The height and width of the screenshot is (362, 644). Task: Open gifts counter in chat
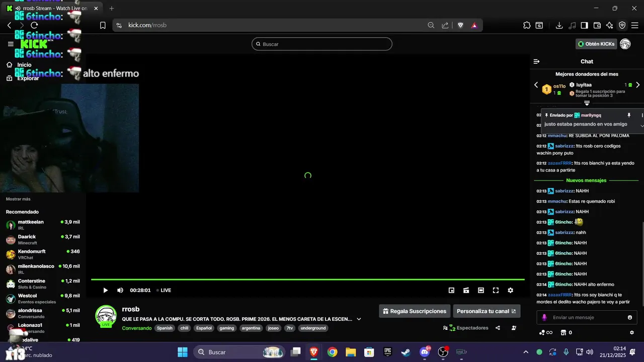coord(566,332)
